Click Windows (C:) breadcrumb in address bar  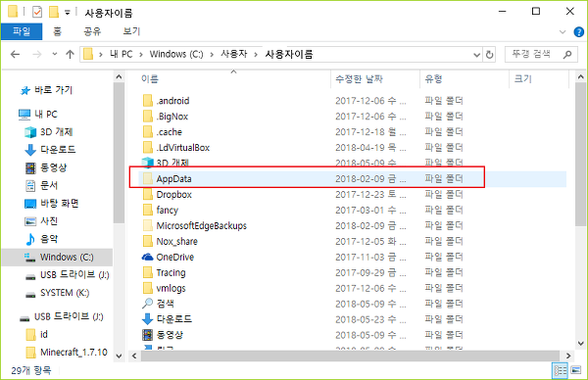(176, 54)
